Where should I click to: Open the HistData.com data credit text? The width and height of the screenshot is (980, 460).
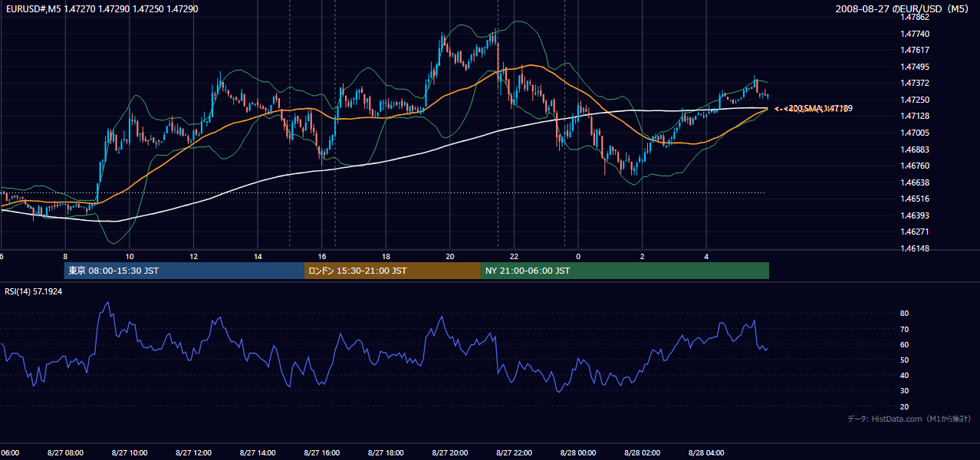pos(909,419)
